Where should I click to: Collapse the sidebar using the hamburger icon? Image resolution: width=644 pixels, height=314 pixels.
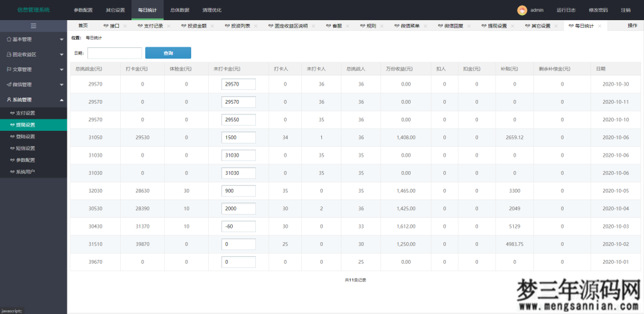point(33,26)
